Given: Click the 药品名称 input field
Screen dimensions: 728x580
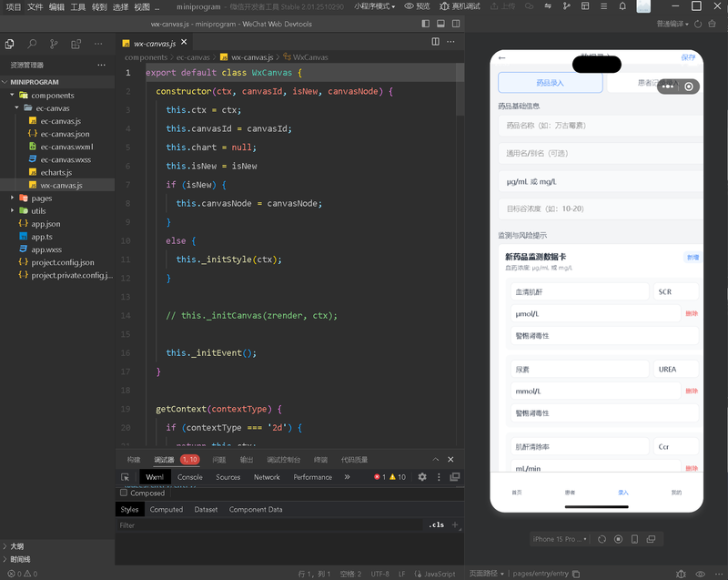Looking at the screenshot, I should pyautogui.click(x=601, y=126).
